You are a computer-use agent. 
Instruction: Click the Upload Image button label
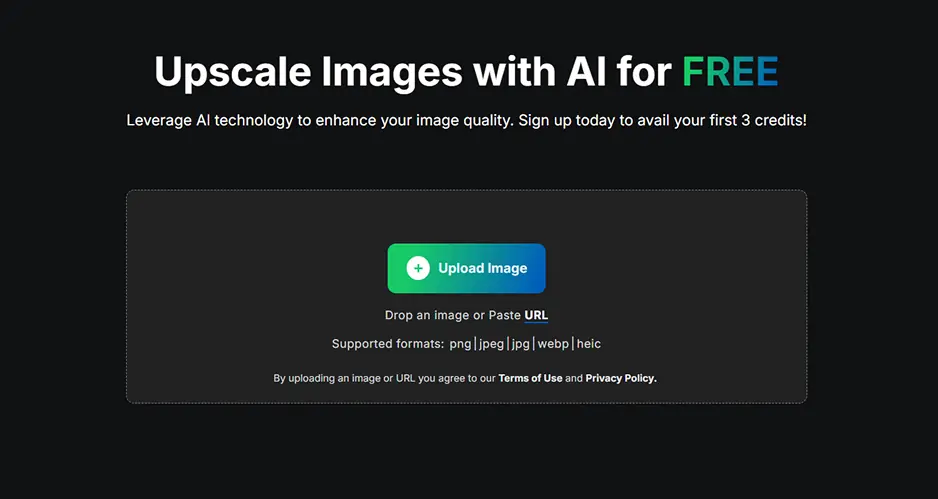483,268
